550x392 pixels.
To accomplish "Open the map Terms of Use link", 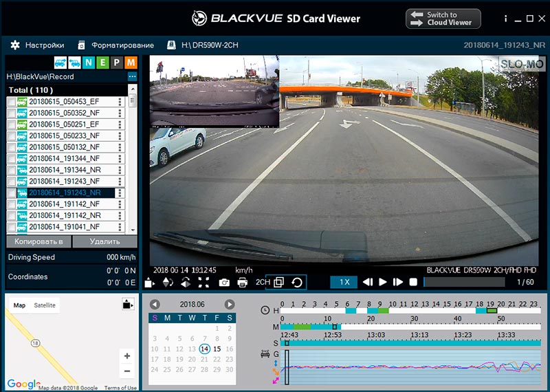I will click(120, 388).
